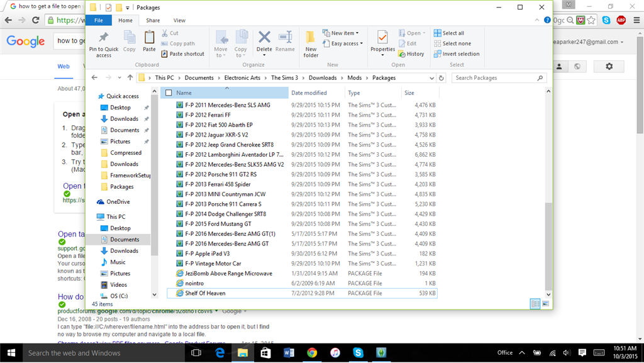
Task: Toggle the select-all checkbox in Name header
Action: [x=169, y=93]
